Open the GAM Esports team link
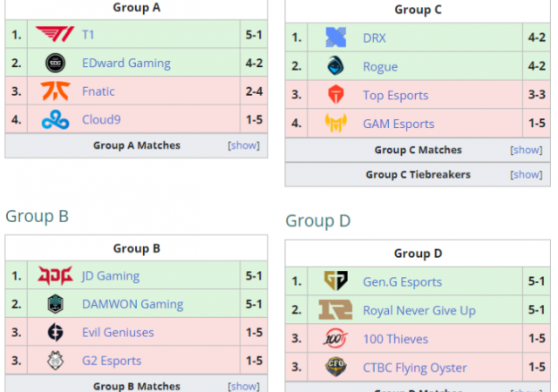The width and height of the screenshot is (558, 392). click(x=398, y=124)
